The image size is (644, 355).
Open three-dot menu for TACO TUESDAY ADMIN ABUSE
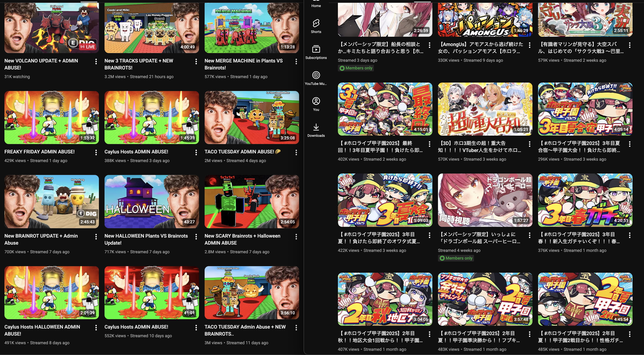(x=296, y=152)
